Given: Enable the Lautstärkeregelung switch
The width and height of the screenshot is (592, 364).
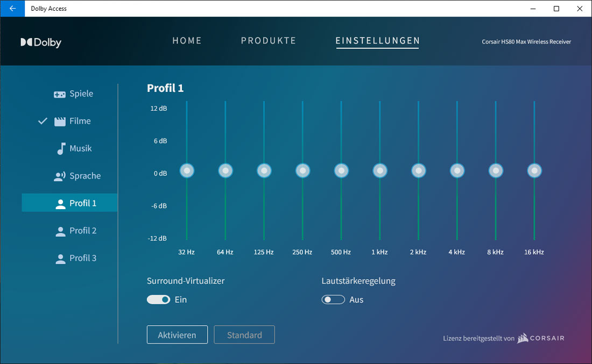Looking at the screenshot, I should point(333,299).
